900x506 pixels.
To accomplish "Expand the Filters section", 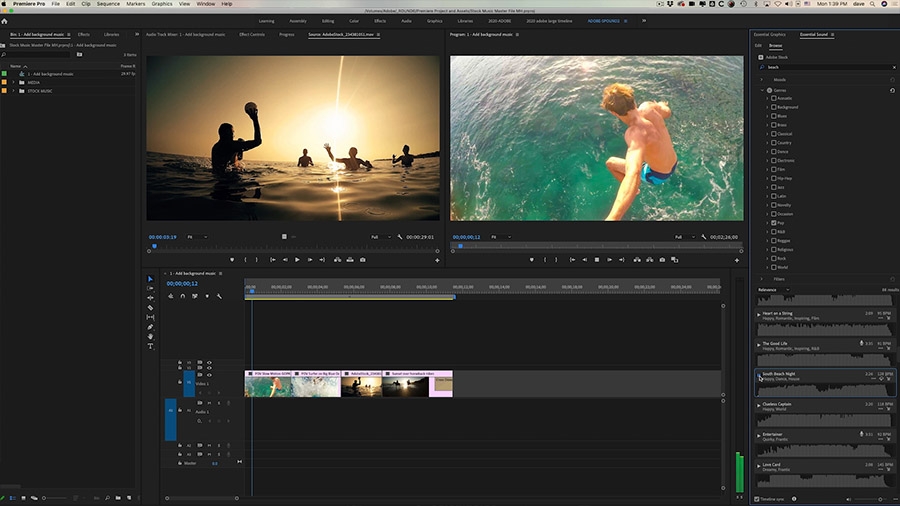I will 762,279.
